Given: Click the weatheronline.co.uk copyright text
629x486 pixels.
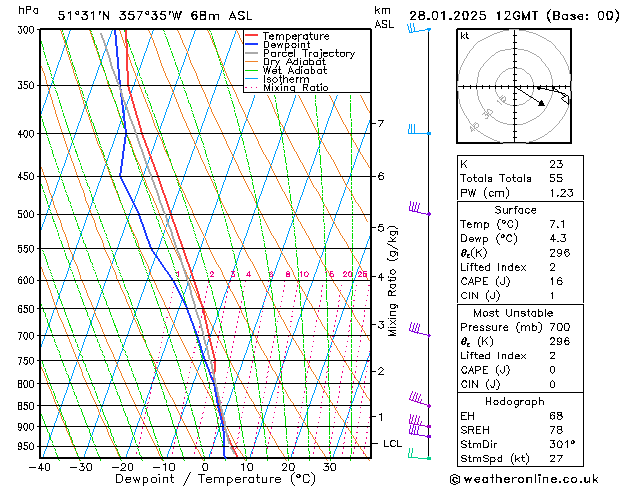Looking at the screenshot, I should (x=524, y=479).
